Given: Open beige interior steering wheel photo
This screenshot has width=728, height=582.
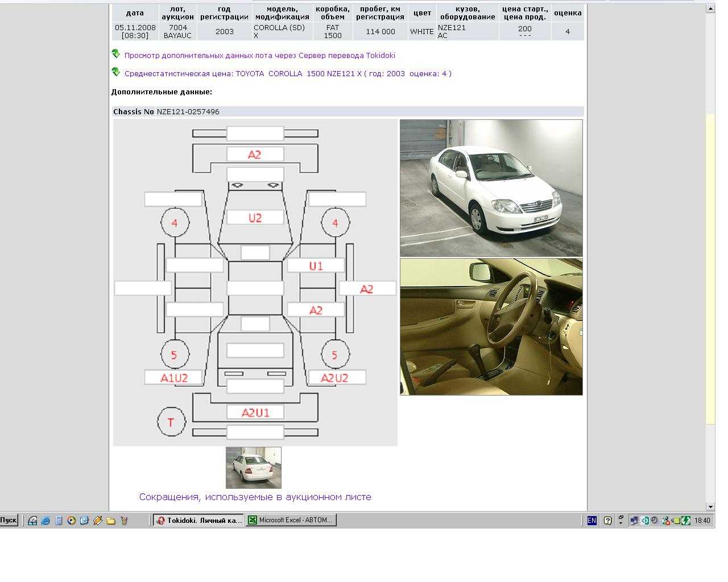Looking at the screenshot, I should 491,327.
